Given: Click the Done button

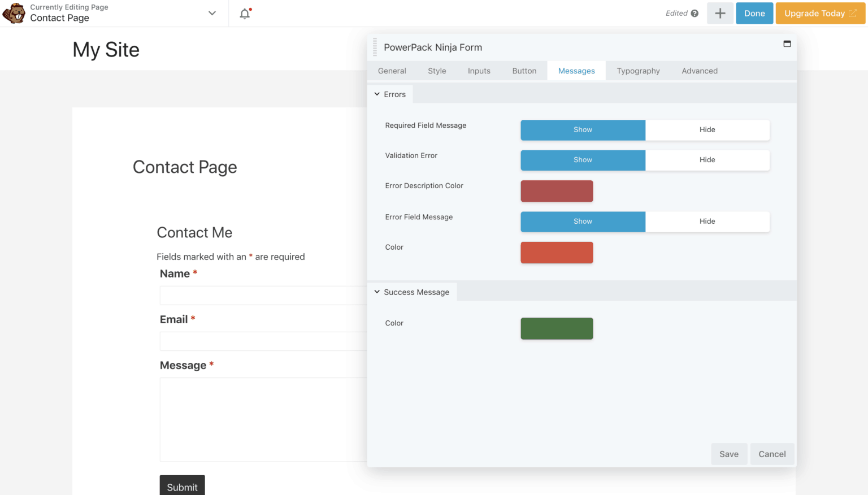Looking at the screenshot, I should pyautogui.click(x=754, y=13).
